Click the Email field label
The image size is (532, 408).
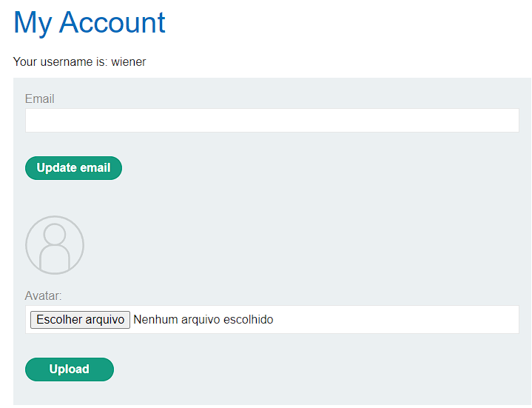click(39, 98)
